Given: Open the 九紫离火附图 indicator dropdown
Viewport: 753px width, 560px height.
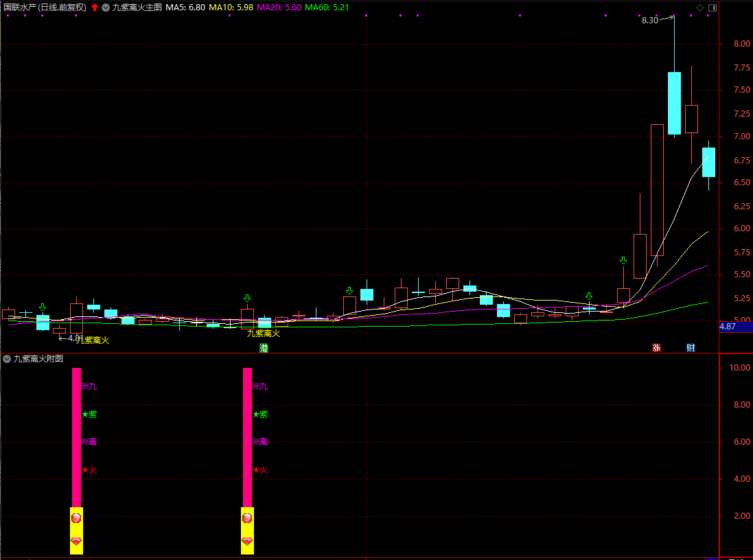Looking at the screenshot, I should [x=7, y=359].
